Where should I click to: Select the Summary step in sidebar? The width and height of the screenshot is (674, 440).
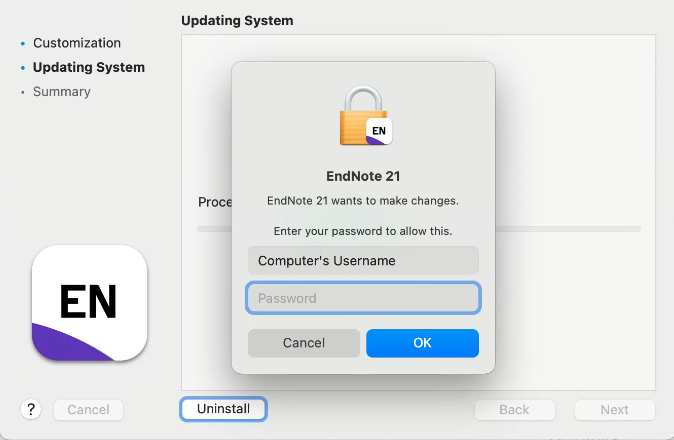[62, 92]
